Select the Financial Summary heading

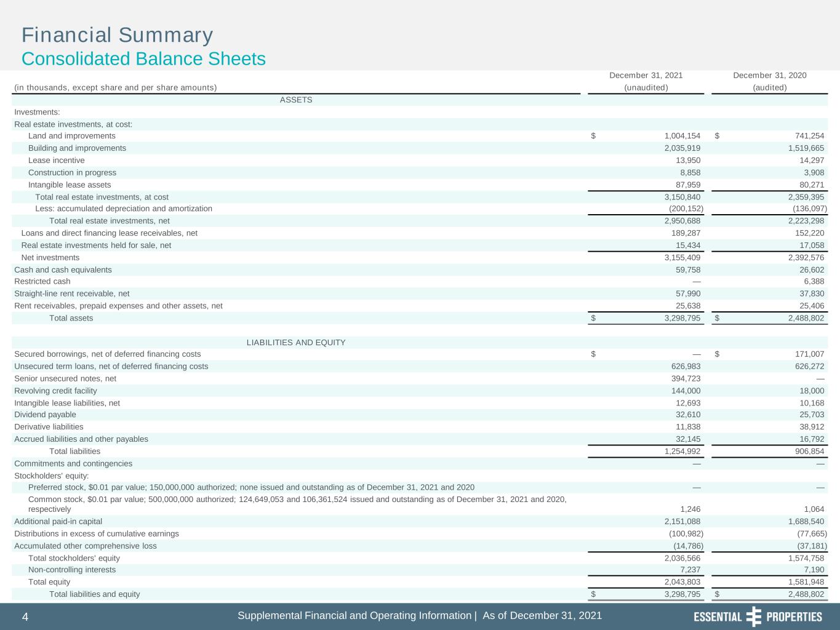(118, 35)
